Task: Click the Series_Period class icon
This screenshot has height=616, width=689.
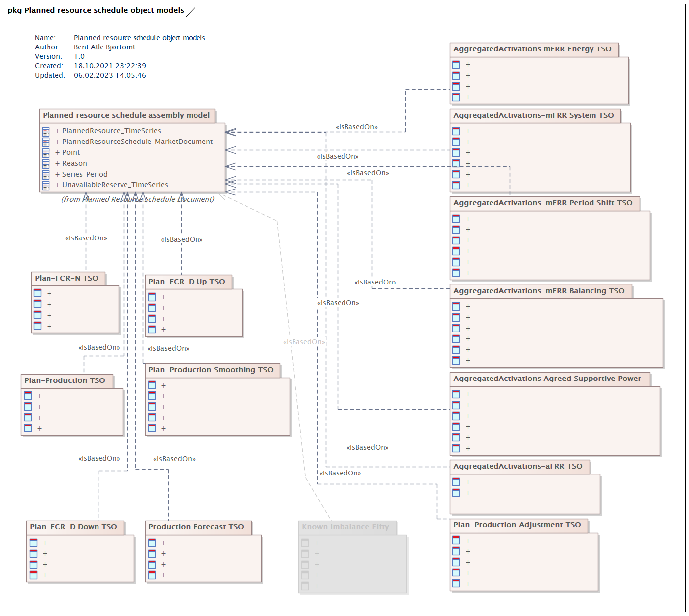Action: (x=46, y=175)
